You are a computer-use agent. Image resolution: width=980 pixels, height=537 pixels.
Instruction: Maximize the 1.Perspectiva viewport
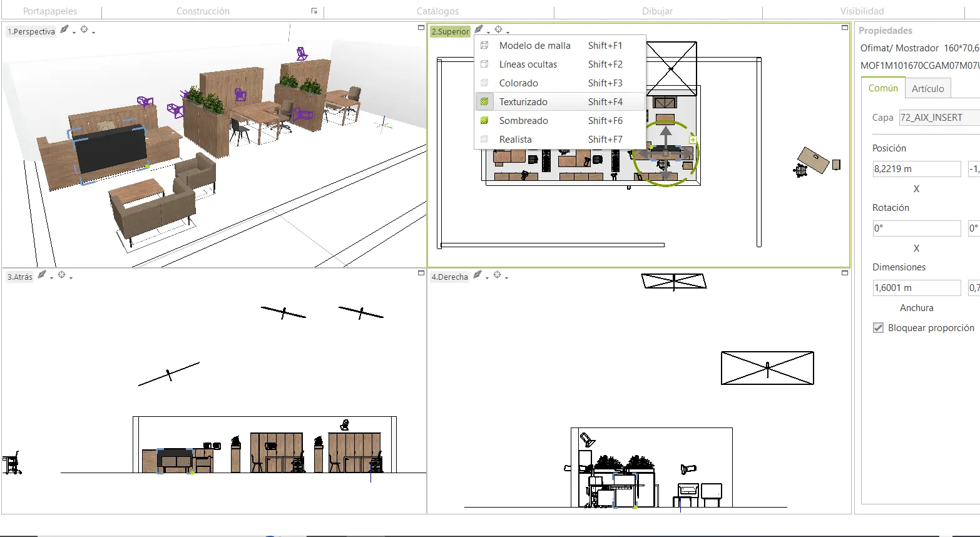pos(421,28)
